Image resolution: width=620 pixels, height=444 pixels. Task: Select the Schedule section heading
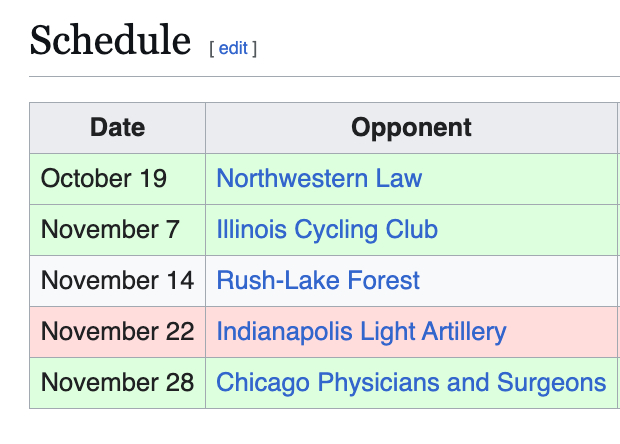click(110, 41)
